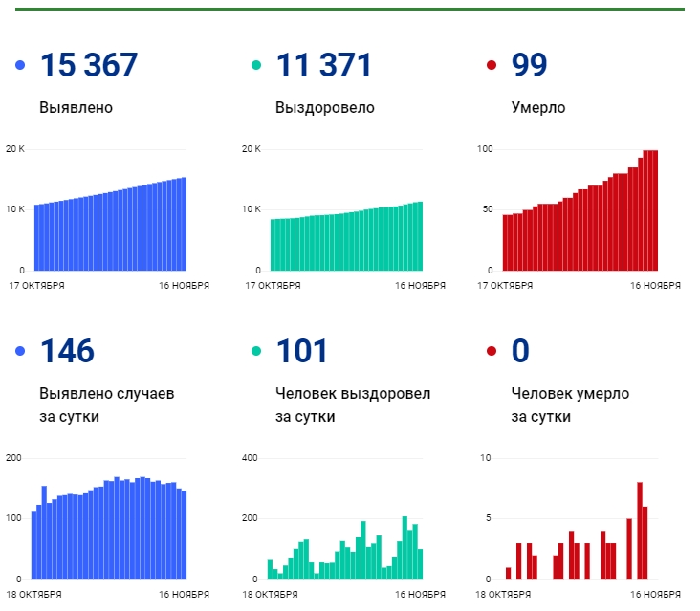
Task: Click 400 axis label of daily recovered chart
Action: [x=250, y=458]
